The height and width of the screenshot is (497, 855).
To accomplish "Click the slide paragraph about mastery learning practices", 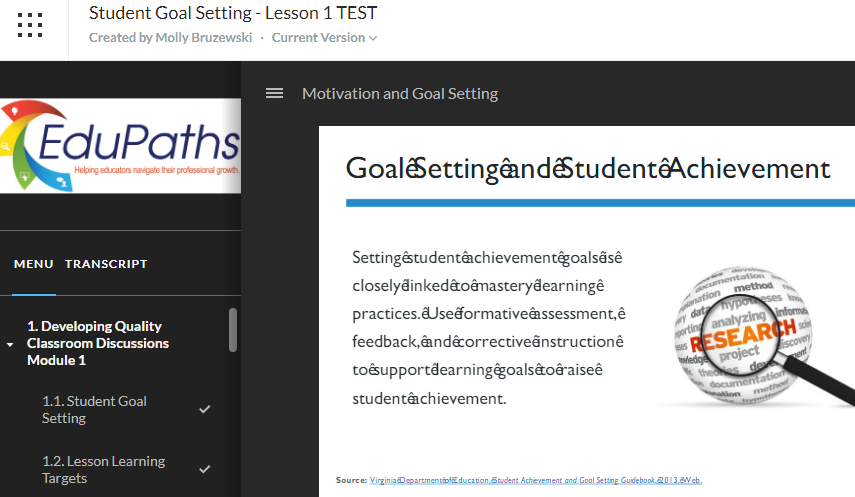I will [488, 328].
